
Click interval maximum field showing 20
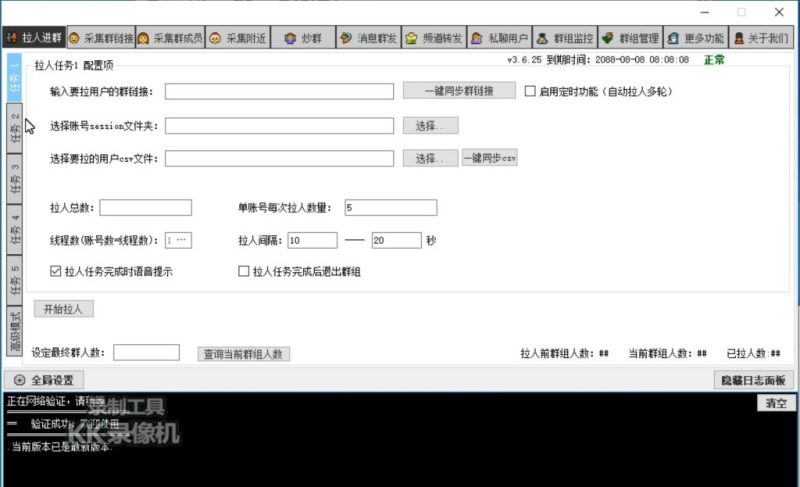(396, 240)
